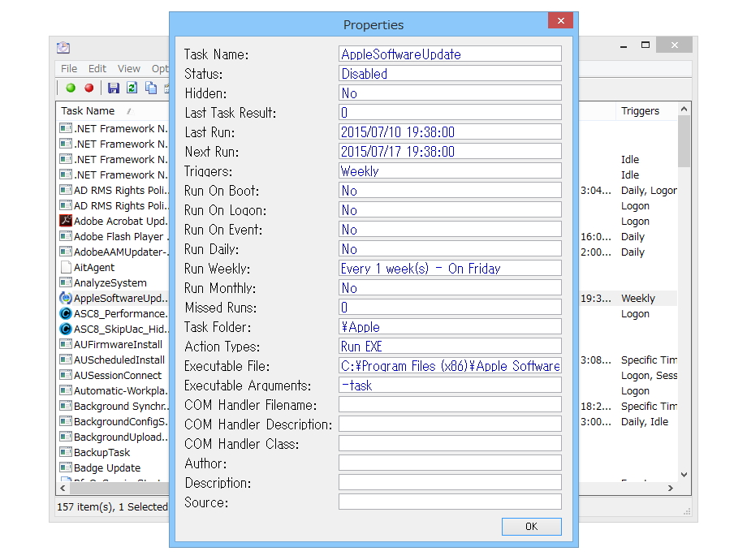Click the blue ASC8_SkipUac_Hid row icon

[65, 329]
